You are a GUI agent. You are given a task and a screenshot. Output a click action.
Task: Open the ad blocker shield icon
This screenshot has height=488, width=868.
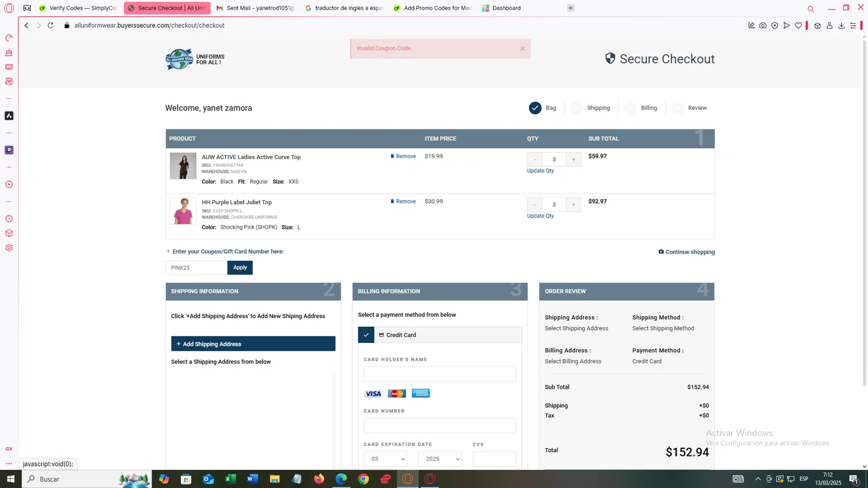click(x=775, y=25)
